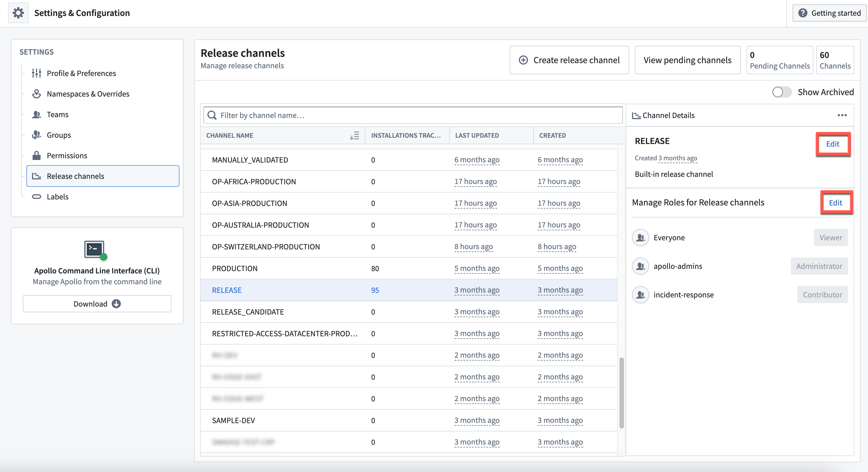
Task: Click the Download CLI button
Action: point(97,303)
